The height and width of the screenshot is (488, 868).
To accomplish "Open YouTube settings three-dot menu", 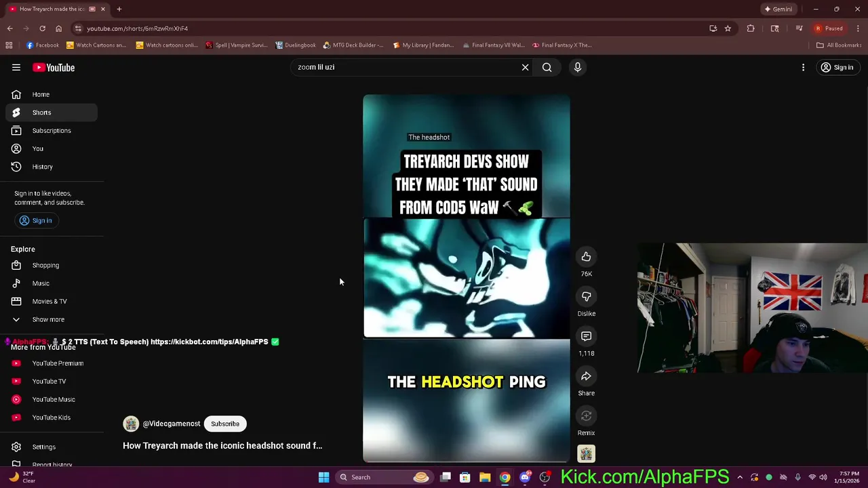I will [803, 67].
